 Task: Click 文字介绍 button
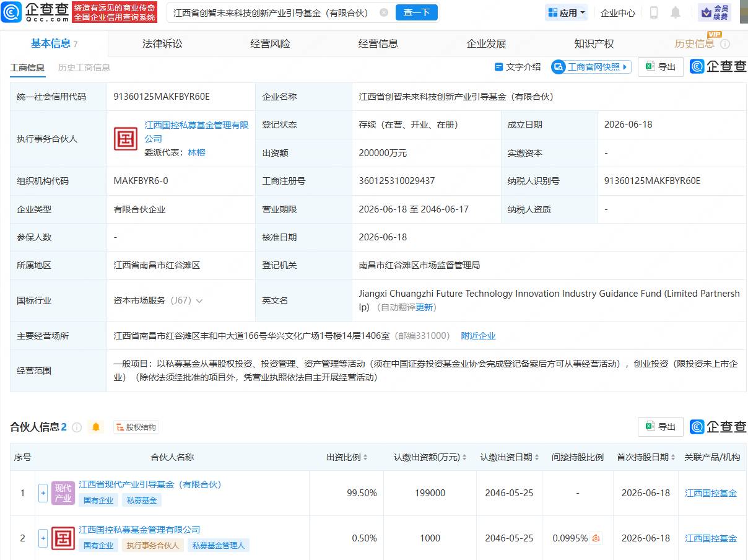(518, 67)
